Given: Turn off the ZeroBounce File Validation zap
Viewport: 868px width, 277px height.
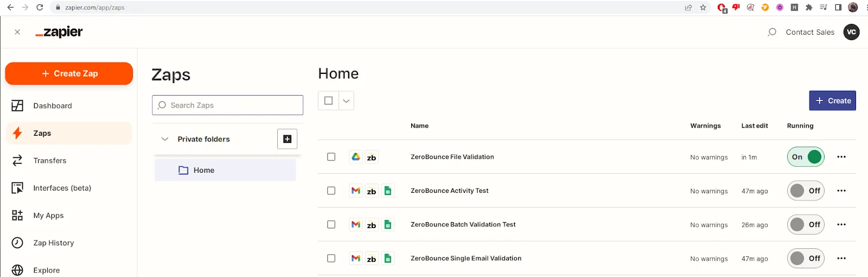Looking at the screenshot, I should coord(806,157).
